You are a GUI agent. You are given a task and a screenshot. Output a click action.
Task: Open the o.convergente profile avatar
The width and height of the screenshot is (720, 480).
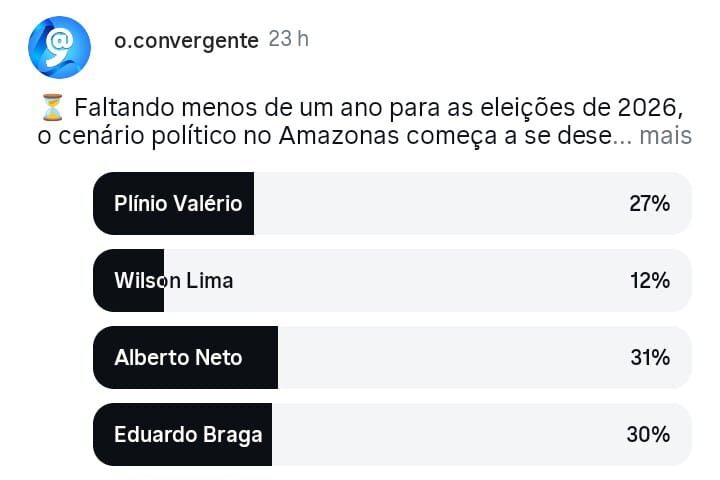[x=60, y=47]
